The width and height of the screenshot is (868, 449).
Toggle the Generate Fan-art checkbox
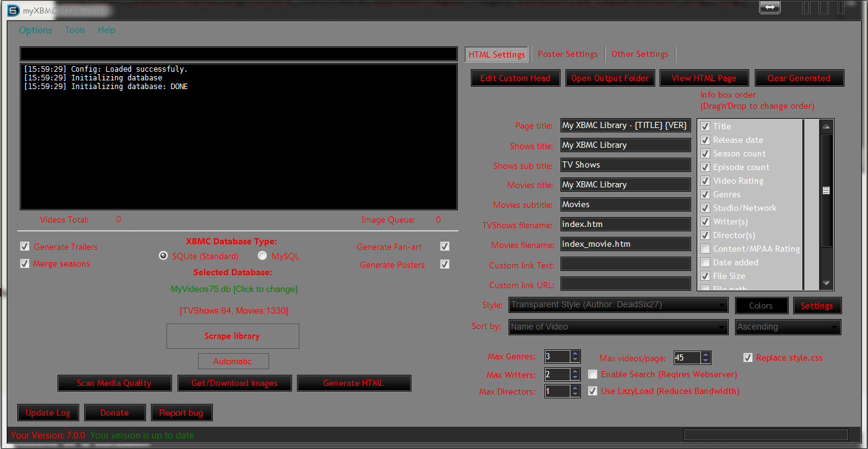pos(444,246)
